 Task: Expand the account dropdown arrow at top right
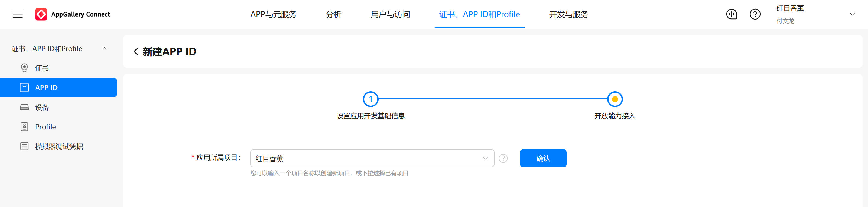[852, 14]
